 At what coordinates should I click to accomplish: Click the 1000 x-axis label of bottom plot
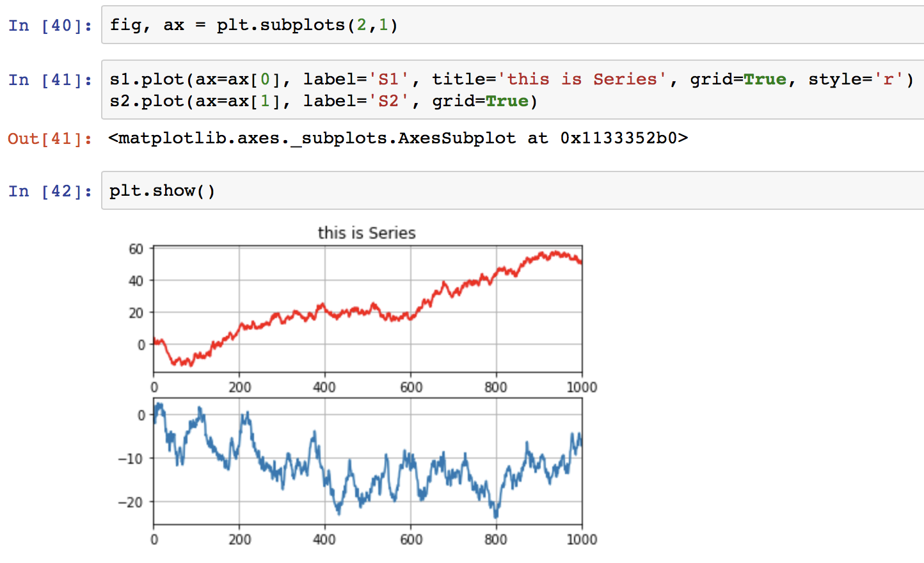[x=582, y=539]
